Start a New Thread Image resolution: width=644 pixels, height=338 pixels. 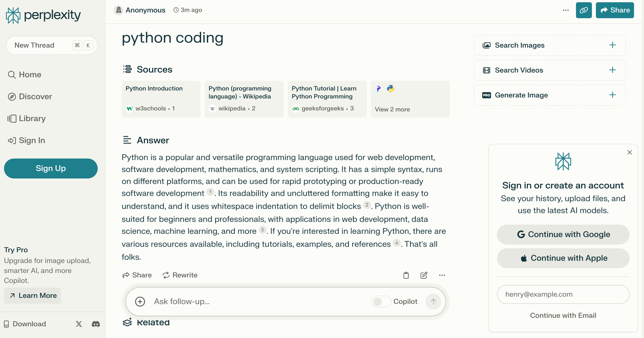[x=52, y=45]
